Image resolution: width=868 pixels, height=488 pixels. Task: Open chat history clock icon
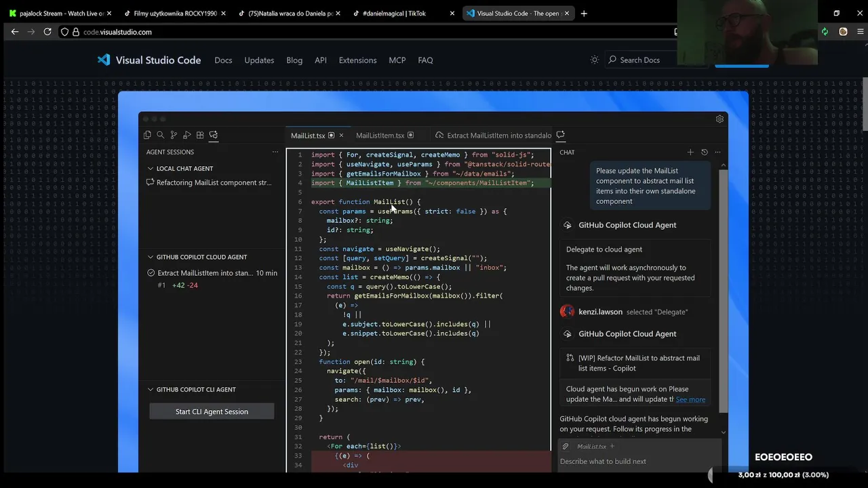(704, 152)
